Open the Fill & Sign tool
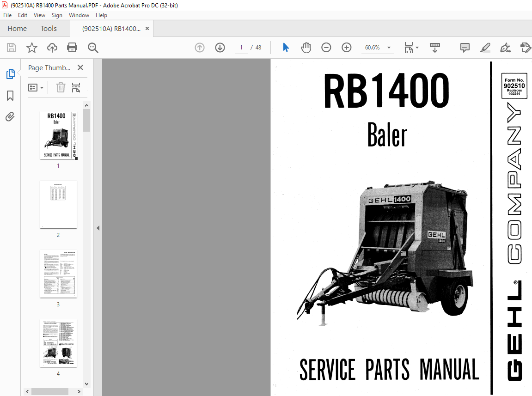 [505, 48]
